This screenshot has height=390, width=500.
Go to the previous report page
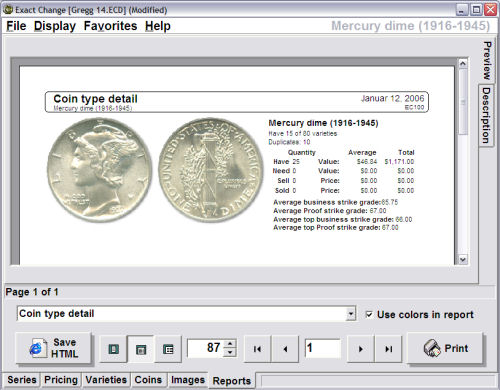click(x=285, y=349)
